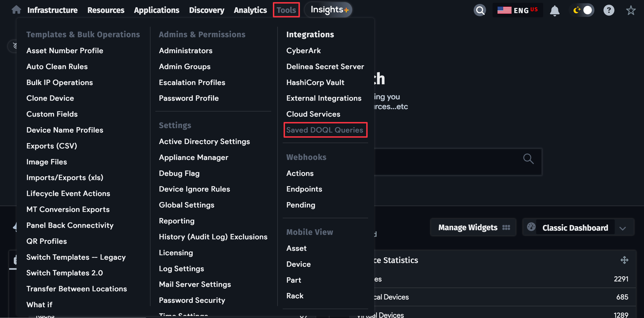The image size is (644, 318).
Task: Open Switch Templates 2.0
Action: coord(65,273)
